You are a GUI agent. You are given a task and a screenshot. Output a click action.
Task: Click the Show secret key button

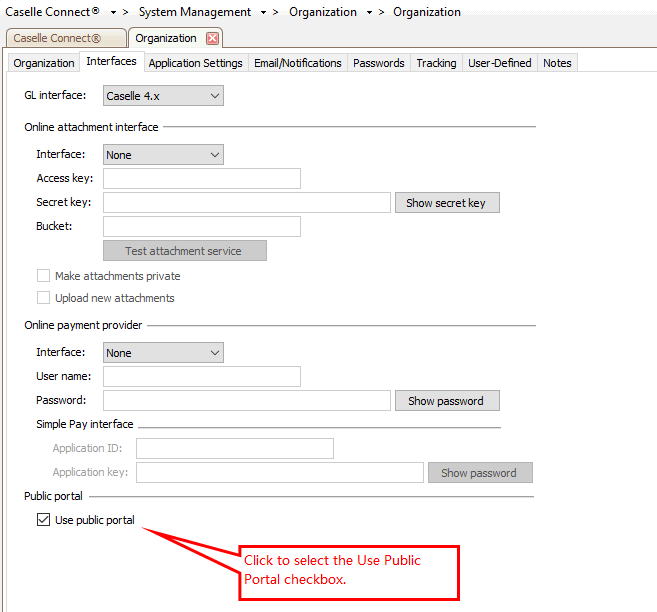point(446,203)
